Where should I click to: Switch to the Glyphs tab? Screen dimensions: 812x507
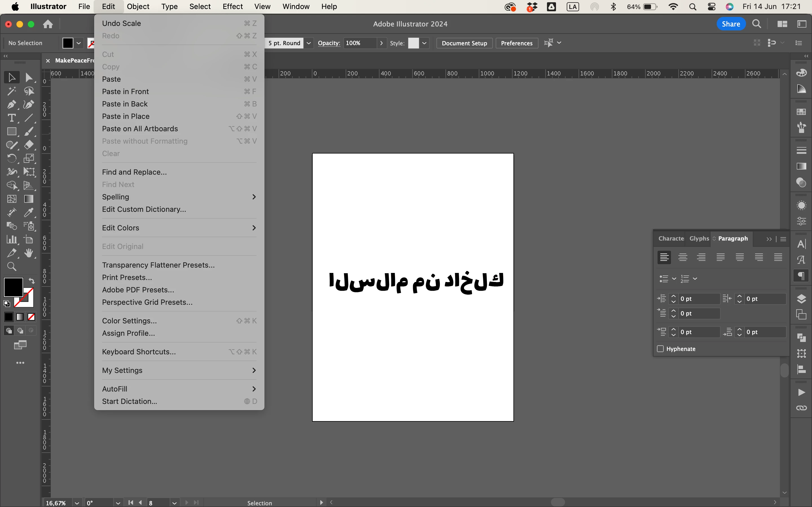pyautogui.click(x=699, y=238)
